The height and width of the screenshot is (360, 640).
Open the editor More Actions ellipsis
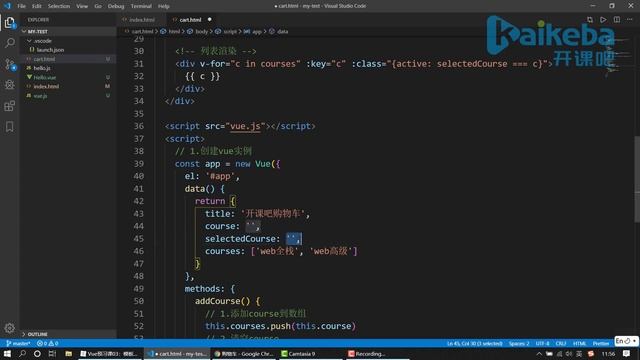click(630, 20)
